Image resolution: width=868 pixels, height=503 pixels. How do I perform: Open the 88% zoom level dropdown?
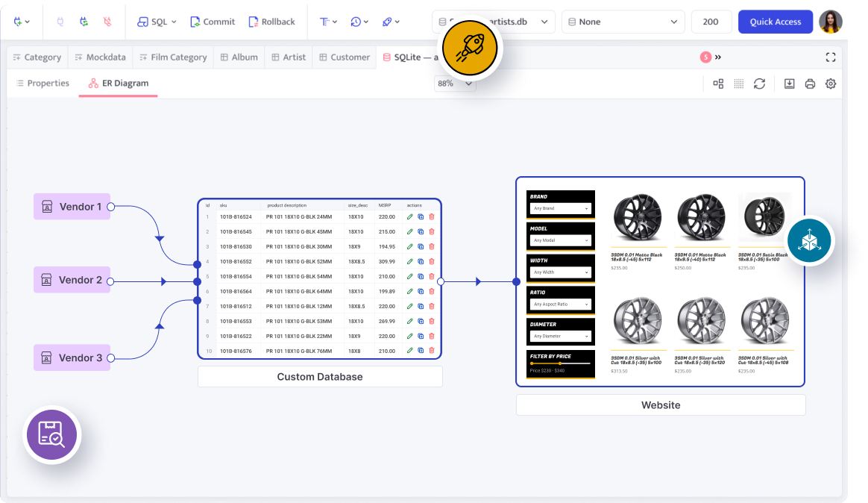tap(455, 84)
